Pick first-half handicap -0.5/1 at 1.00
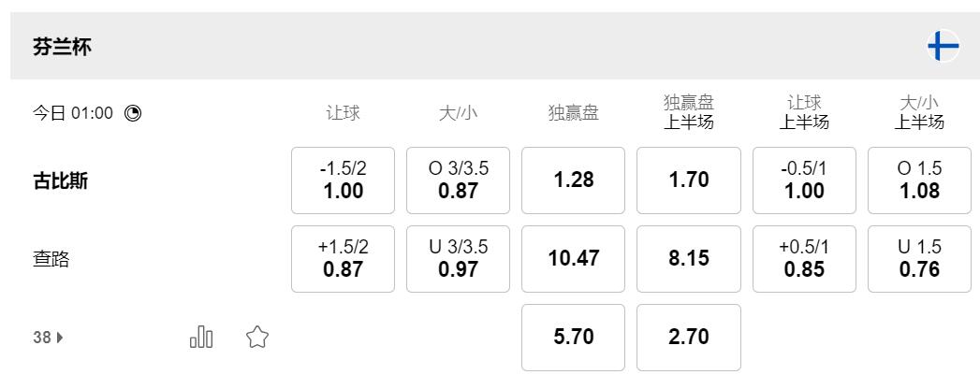Image resolution: width=980 pixels, height=389 pixels. [x=804, y=180]
